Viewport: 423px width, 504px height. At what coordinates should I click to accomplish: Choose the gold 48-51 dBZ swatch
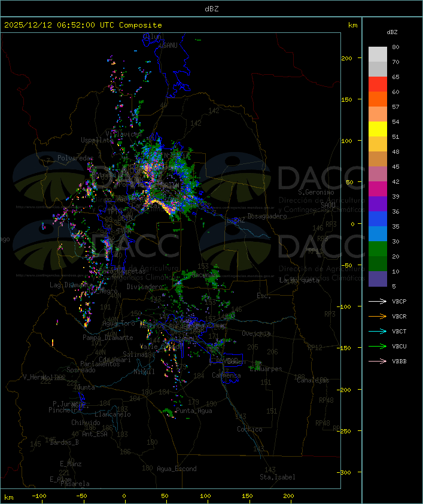[x=378, y=144]
